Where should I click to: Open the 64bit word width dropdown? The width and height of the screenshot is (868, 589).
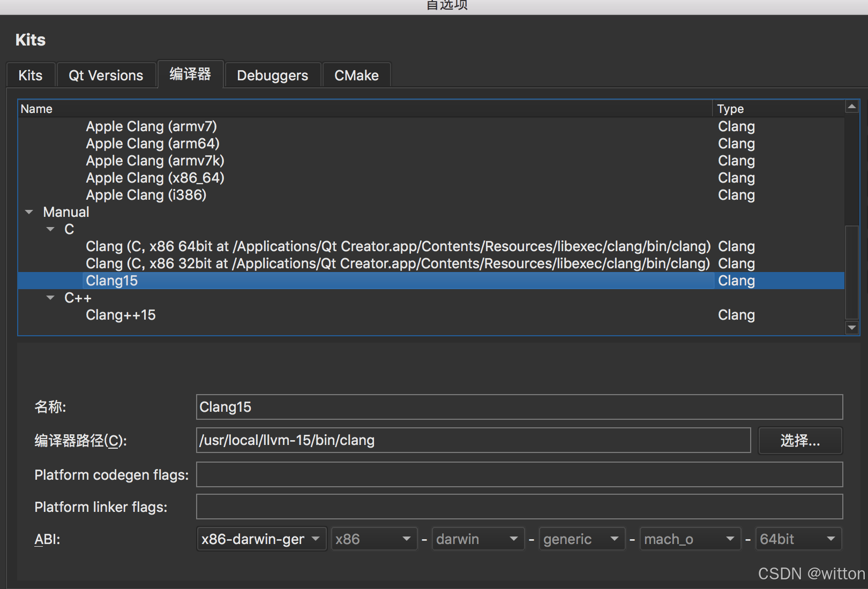pyautogui.click(x=798, y=539)
